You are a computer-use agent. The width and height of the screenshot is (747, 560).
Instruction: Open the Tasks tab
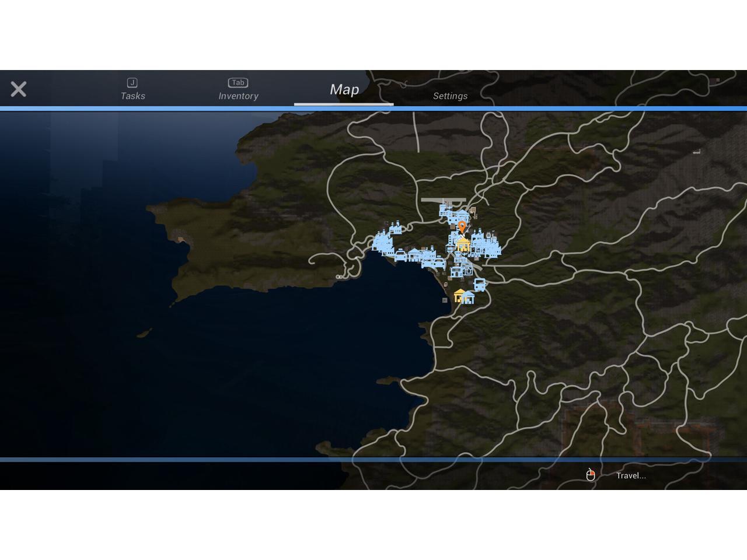[x=132, y=89]
